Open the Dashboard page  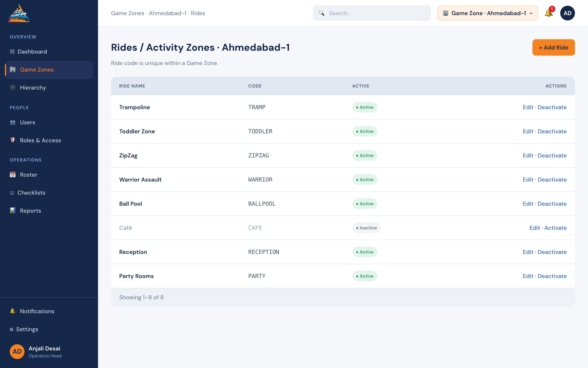[x=49, y=52]
